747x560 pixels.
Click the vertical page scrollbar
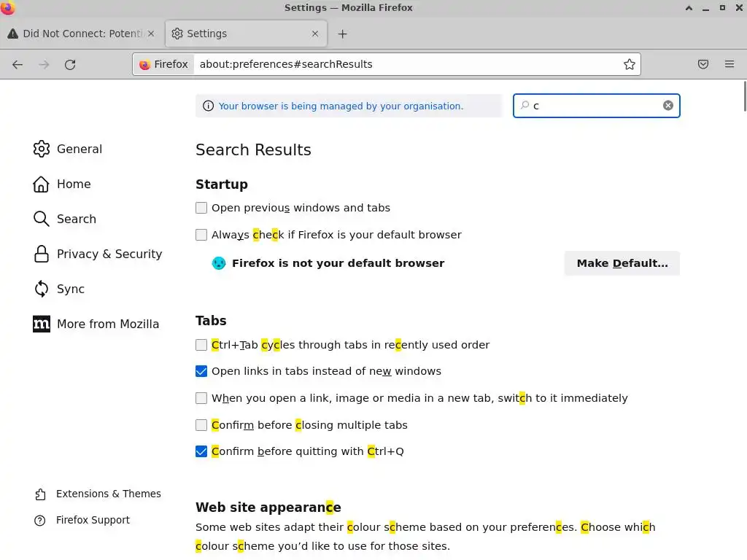744,97
